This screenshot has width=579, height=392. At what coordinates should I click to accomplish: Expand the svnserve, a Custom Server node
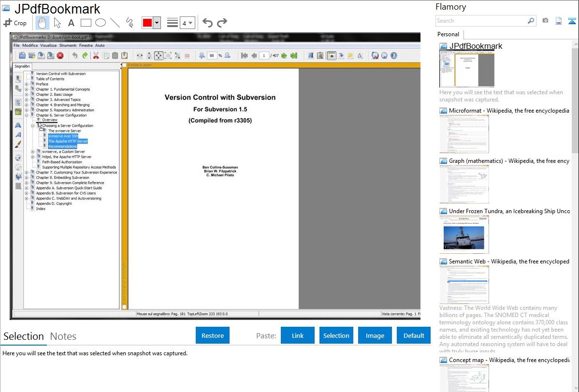pyautogui.click(x=33, y=152)
